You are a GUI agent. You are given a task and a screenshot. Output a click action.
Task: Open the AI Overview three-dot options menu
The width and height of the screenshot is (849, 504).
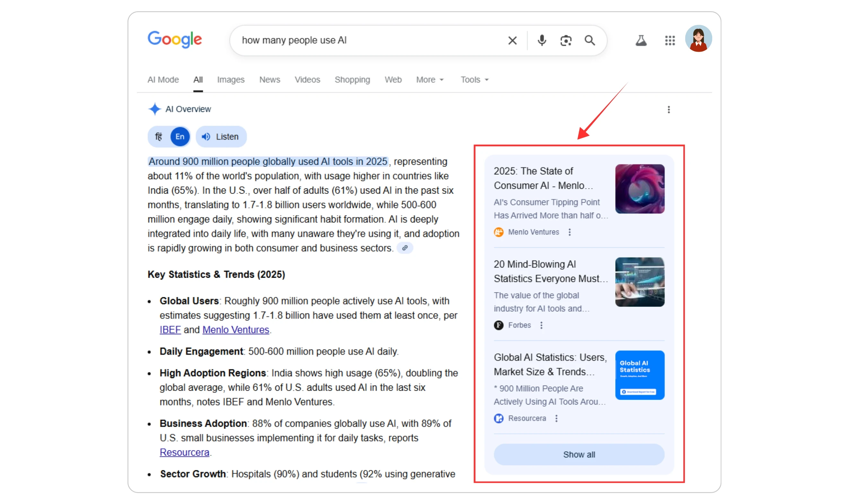tap(668, 110)
